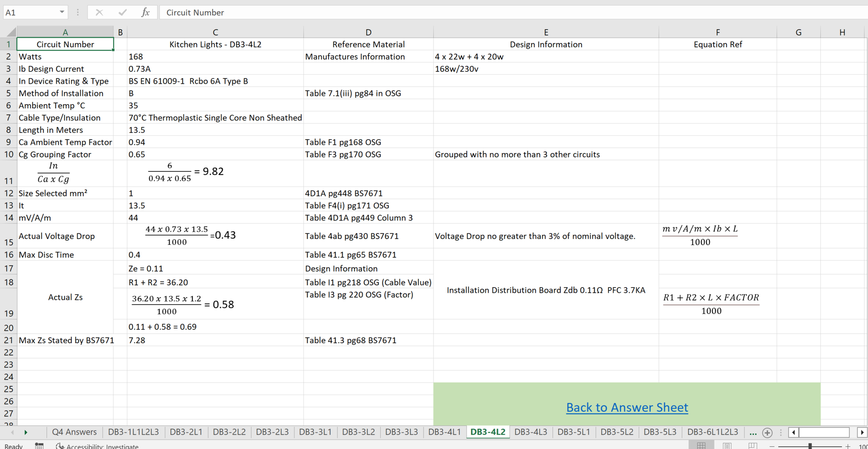Click the cell 'Max Zs Stated by BS7671'
Image resolution: width=868 pixels, height=449 pixels.
65,340
